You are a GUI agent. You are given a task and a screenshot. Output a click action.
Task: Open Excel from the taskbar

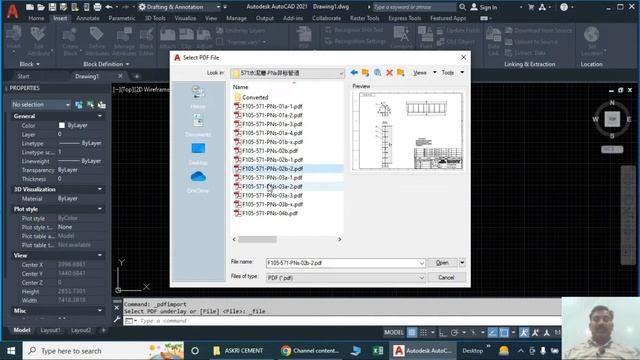click(378, 351)
